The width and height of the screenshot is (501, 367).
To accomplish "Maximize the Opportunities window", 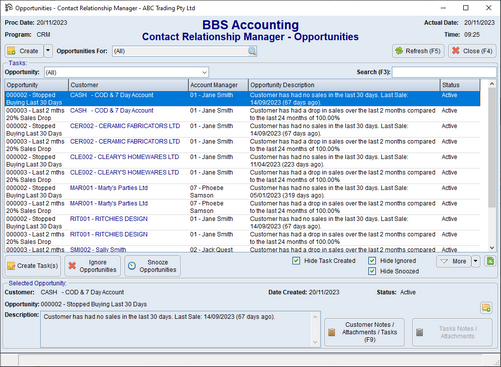I will [466, 8].
